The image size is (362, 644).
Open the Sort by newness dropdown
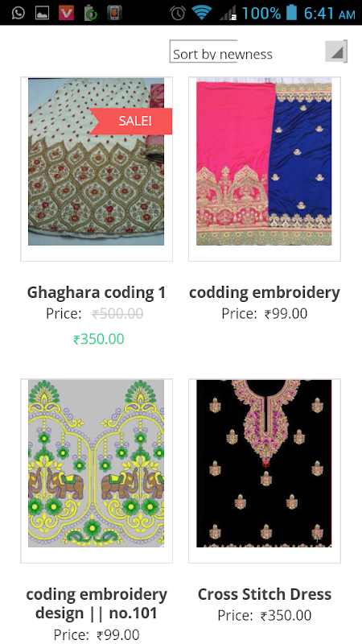[x=258, y=52]
